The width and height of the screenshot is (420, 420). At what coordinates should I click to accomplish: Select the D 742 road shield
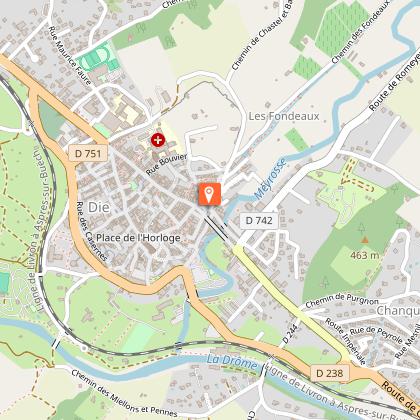259,221
